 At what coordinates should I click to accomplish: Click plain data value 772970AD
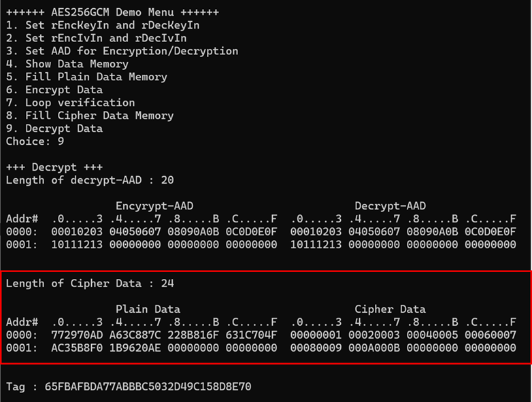(77, 335)
